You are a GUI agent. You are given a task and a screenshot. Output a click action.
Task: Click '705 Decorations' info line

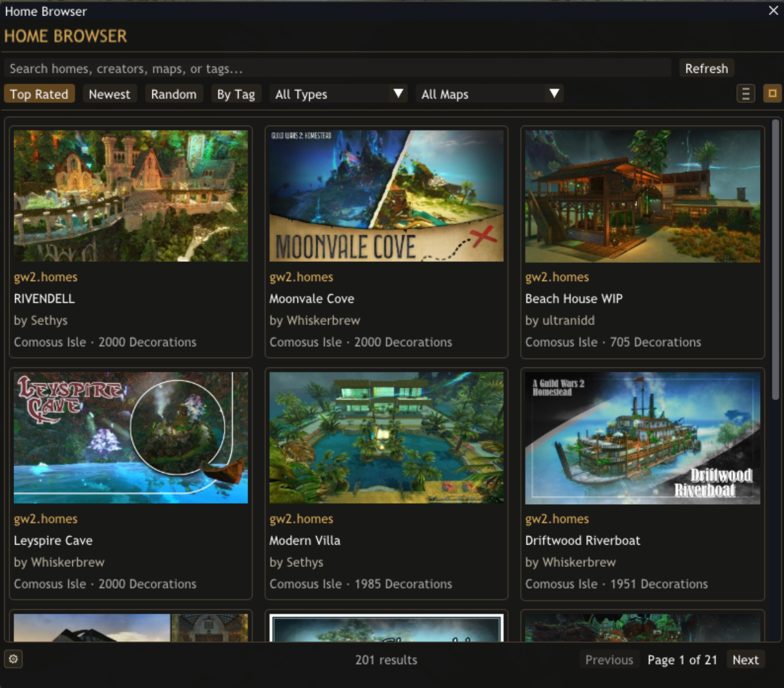pos(613,342)
